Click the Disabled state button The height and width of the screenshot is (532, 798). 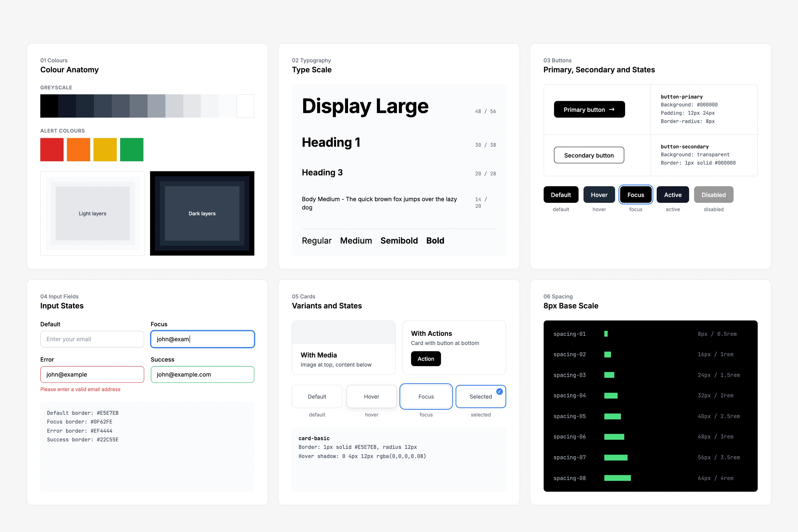coord(714,195)
